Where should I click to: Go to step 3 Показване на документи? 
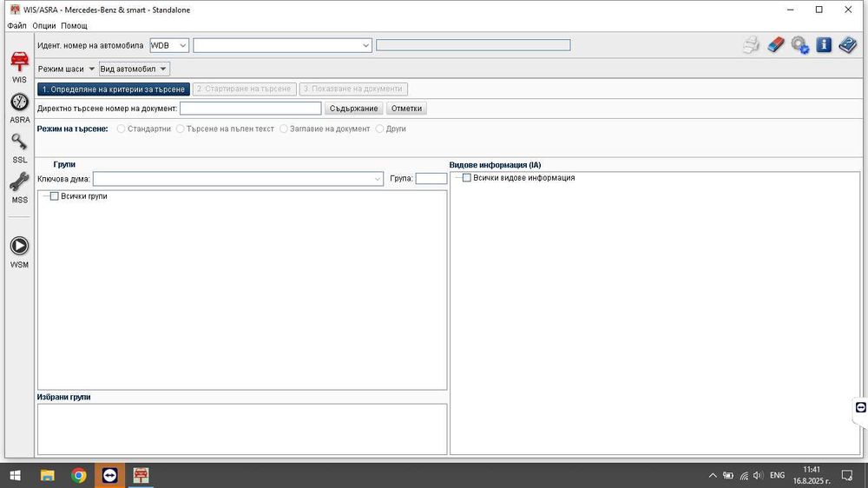point(353,89)
